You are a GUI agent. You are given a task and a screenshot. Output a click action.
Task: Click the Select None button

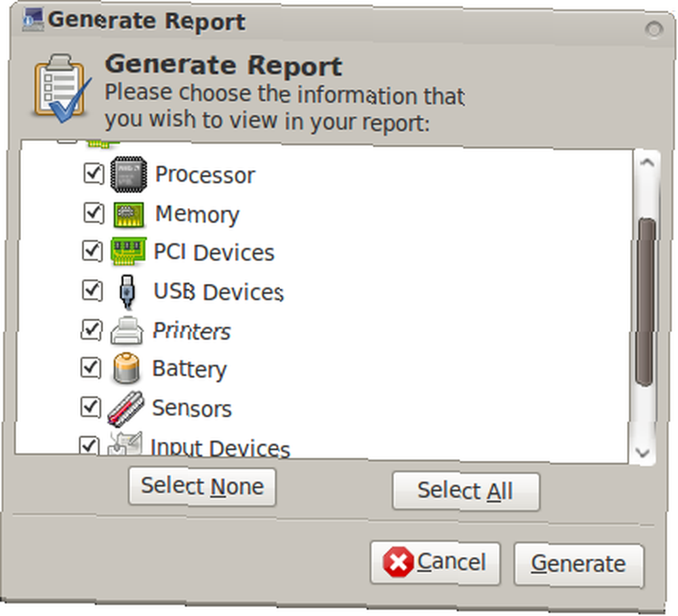pos(202,487)
